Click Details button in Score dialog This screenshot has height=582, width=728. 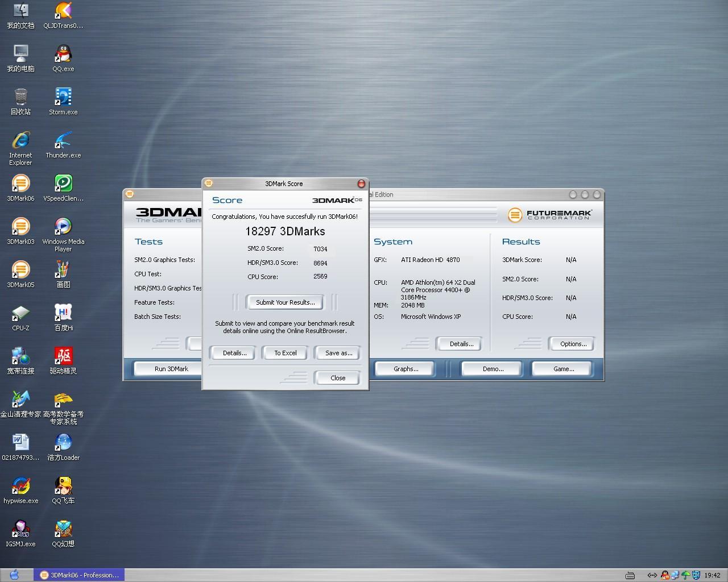click(234, 353)
